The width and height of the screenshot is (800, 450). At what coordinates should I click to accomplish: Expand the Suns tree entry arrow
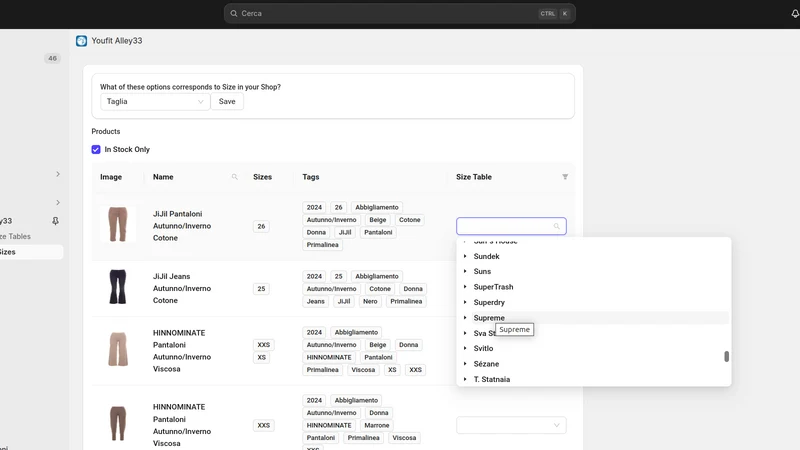(x=465, y=271)
